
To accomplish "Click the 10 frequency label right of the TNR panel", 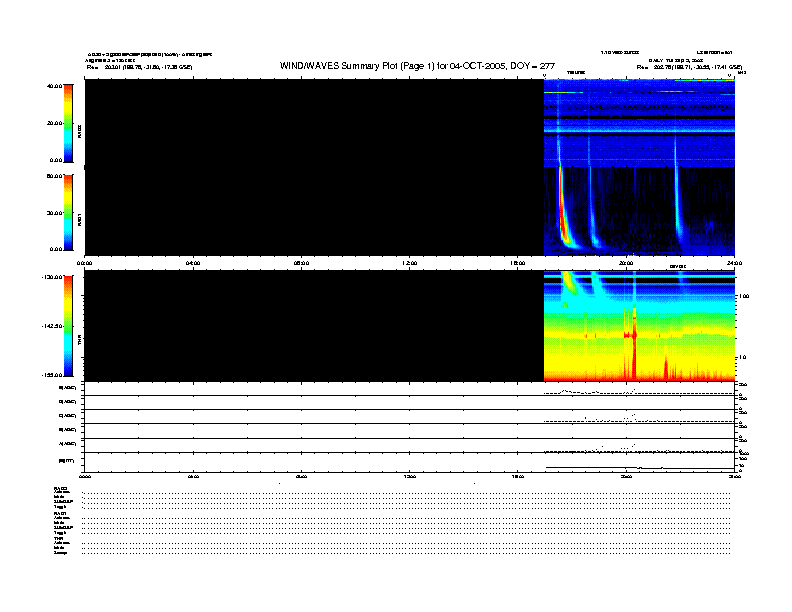I will click(x=742, y=358).
